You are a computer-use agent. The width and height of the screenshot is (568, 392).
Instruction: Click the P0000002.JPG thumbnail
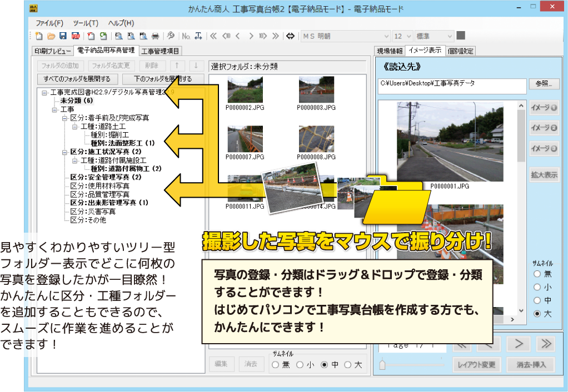(245, 89)
